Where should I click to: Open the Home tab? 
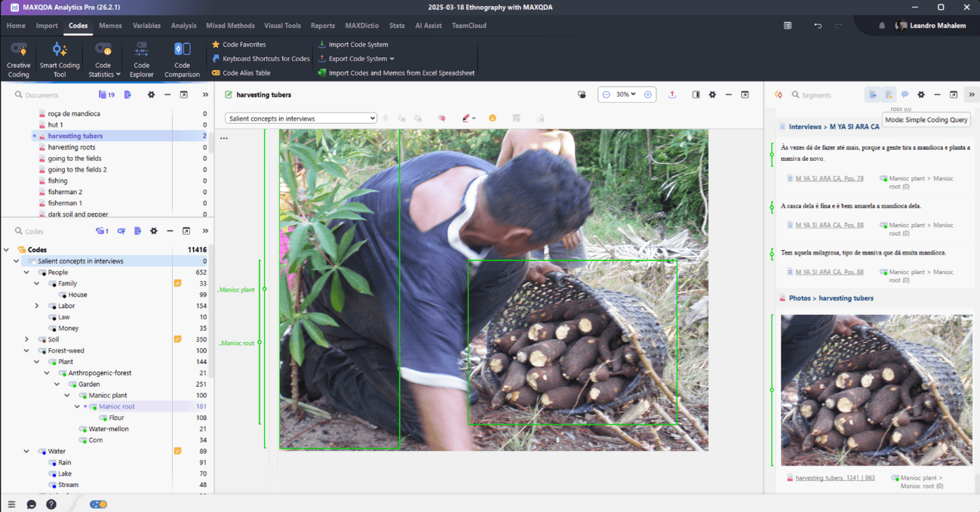(16, 26)
